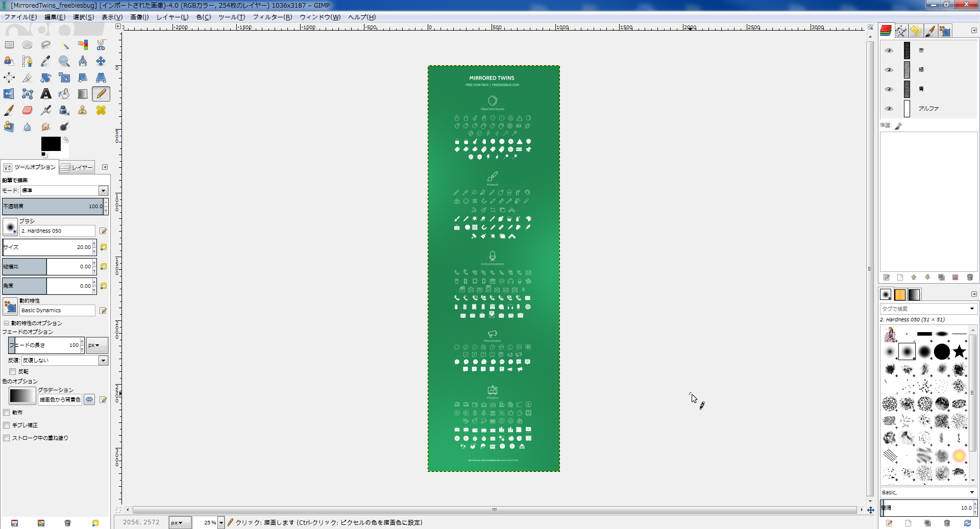Select the Text tool
The width and height of the screenshot is (980, 529).
click(46, 94)
